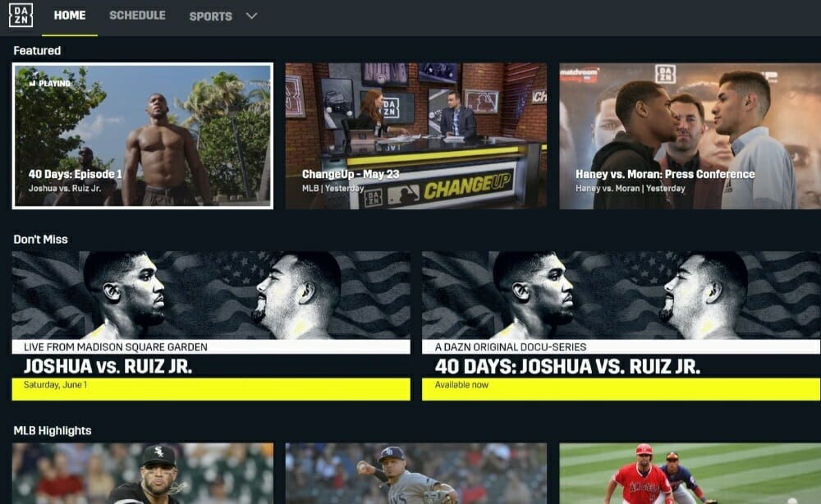Open the ChangeUp - May 23 video

tap(416, 136)
